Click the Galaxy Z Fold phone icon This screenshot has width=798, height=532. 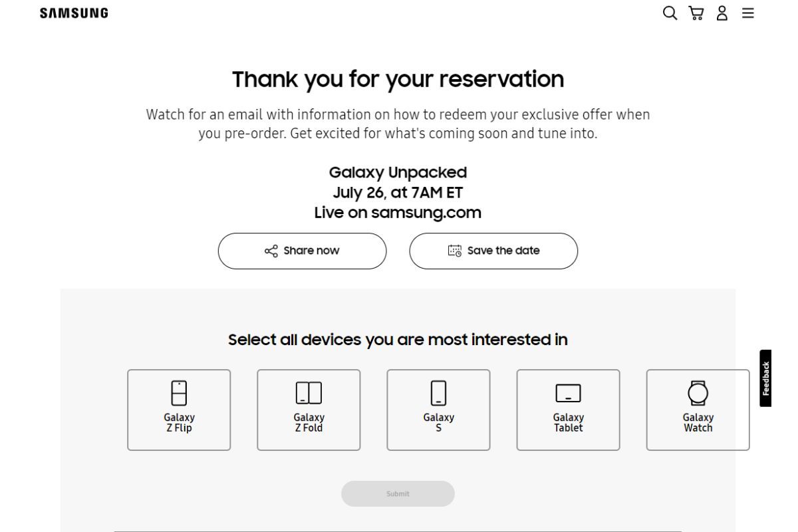click(x=308, y=392)
